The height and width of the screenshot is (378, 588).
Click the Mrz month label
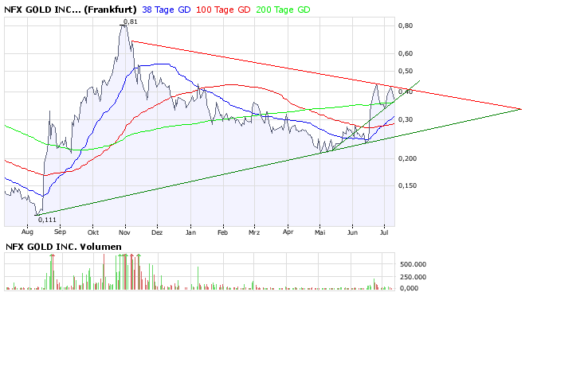pyautogui.click(x=254, y=232)
